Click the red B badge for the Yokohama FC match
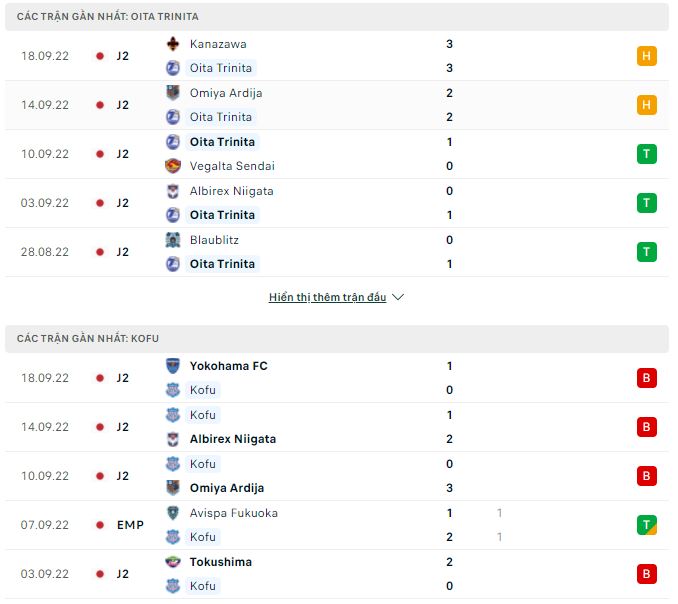The image size is (678, 604). click(x=646, y=378)
